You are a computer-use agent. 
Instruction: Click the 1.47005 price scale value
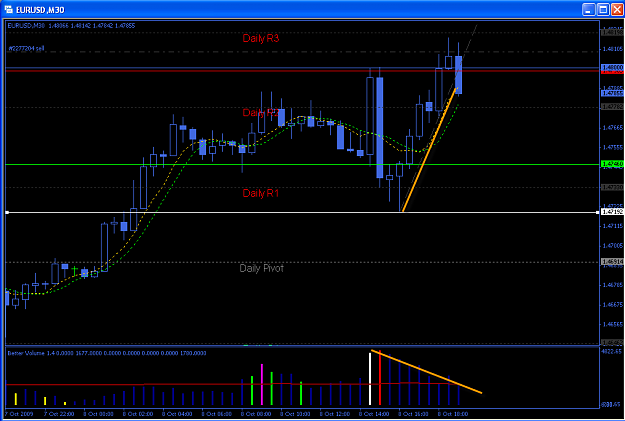point(613,246)
